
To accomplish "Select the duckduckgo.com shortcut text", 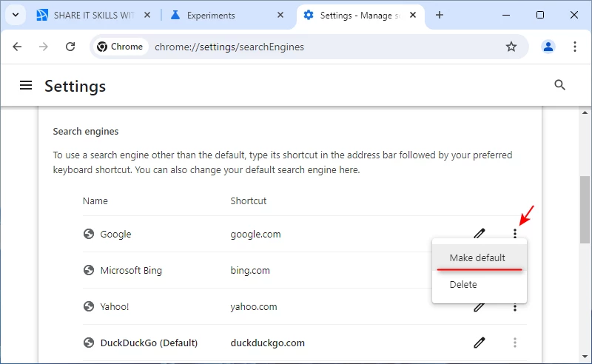I will coord(267,343).
